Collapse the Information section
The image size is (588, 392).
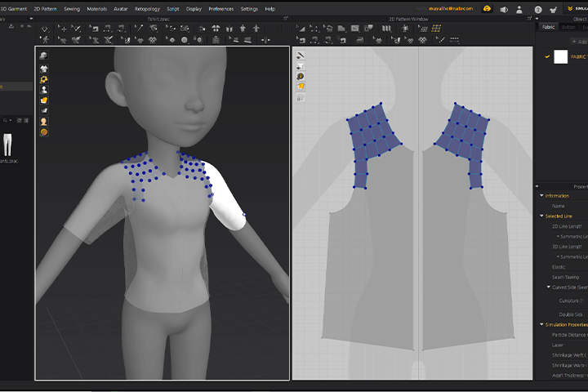pos(541,195)
